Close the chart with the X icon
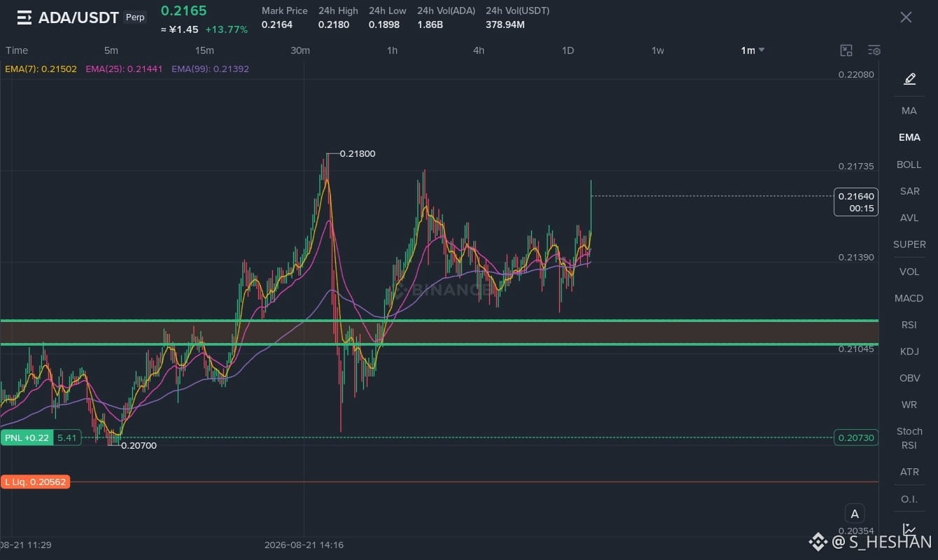This screenshot has height=560, width=938. coord(906,17)
